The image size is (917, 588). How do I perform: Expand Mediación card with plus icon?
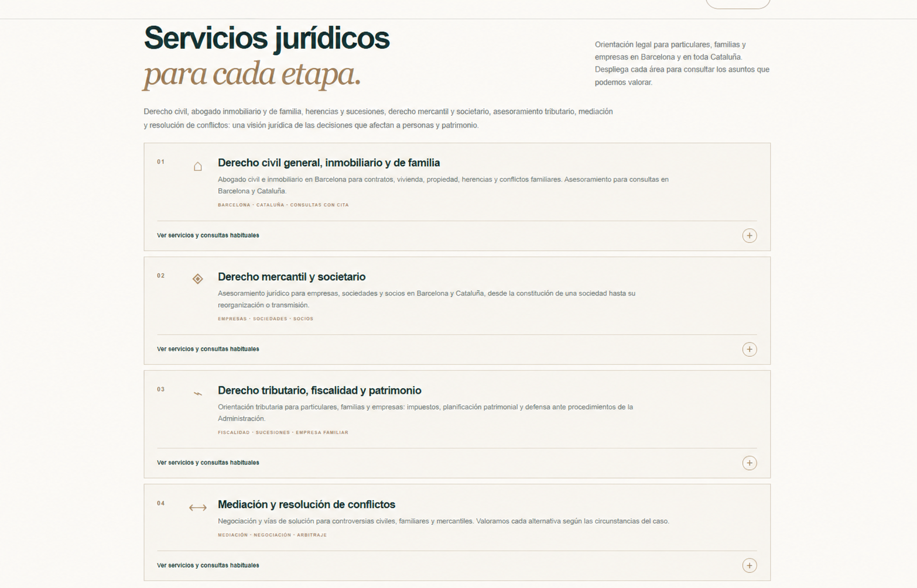[x=750, y=565]
